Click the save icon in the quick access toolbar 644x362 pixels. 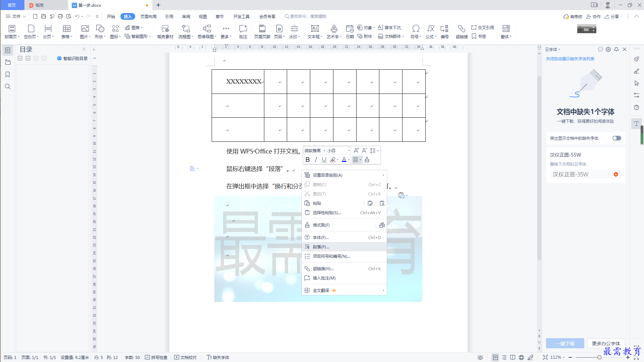(44, 16)
